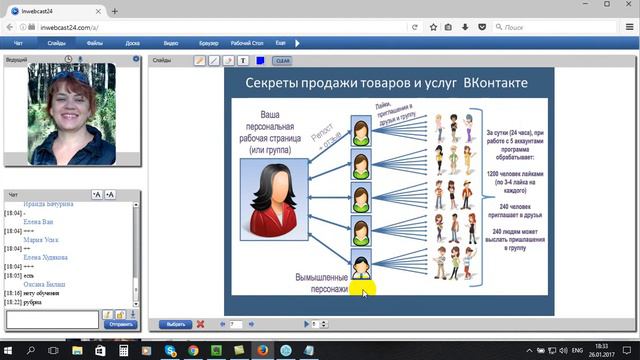Click the lock icon beside chat input
Viewport: 640px width, 360px height.
pos(120,314)
